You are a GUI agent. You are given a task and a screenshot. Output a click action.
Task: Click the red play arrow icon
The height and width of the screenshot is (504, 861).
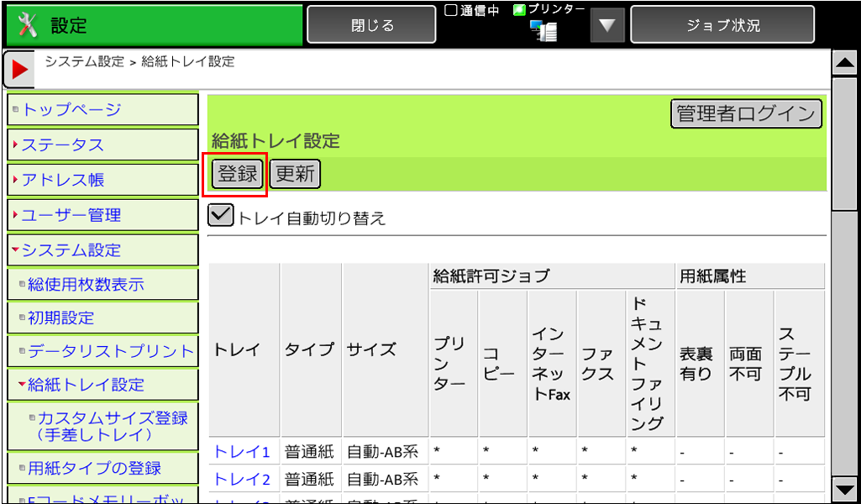click(18, 70)
